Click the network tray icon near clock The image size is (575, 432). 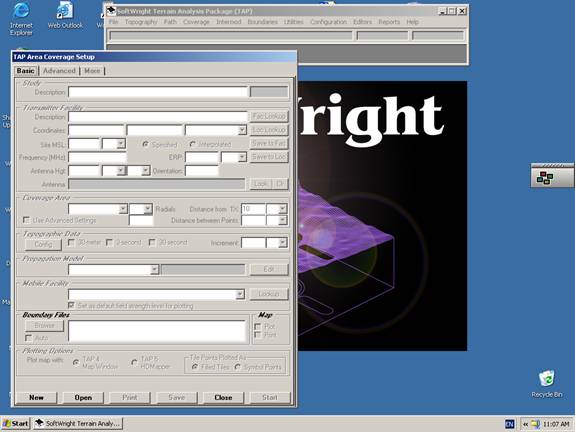tap(535, 424)
